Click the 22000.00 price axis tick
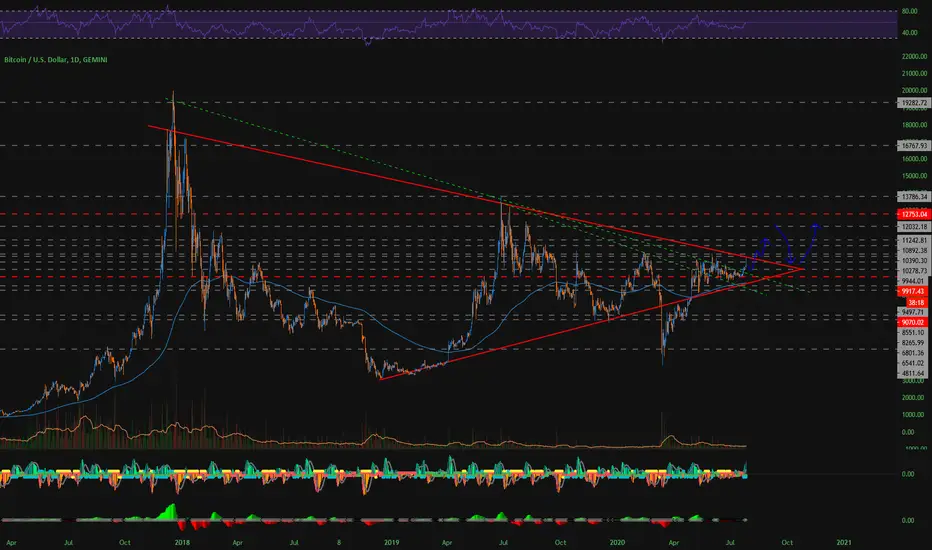 tap(914, 56)
